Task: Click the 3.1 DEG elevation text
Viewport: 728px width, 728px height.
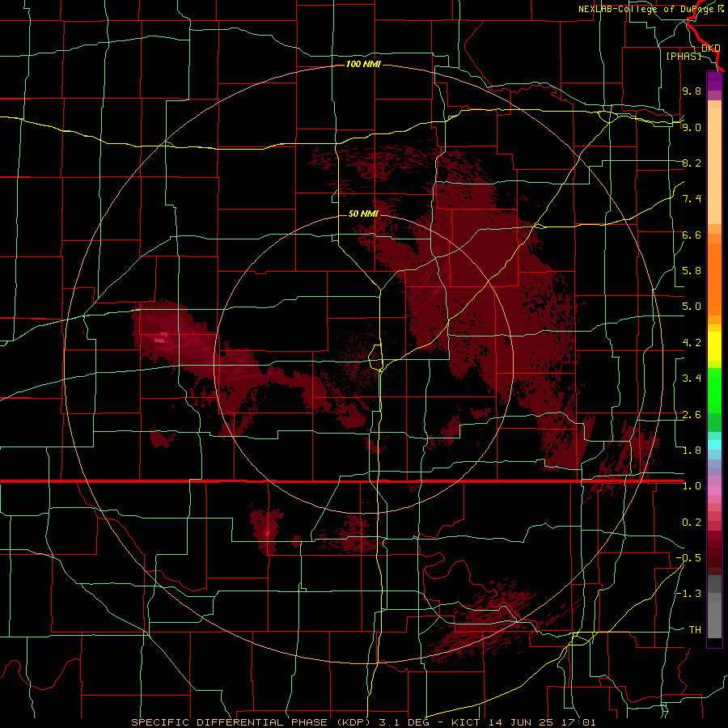Action: click(408, 722)
